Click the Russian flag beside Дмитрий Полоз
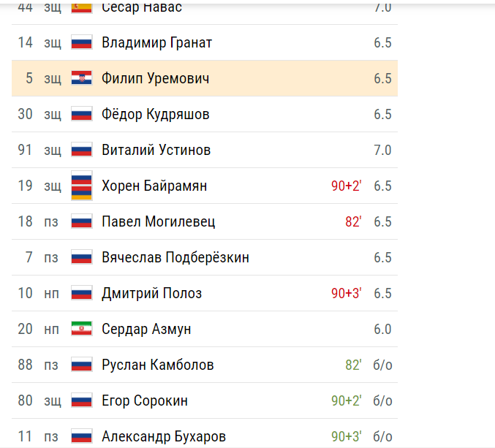Viewport: 495px width, 448px height. [82, 293]
